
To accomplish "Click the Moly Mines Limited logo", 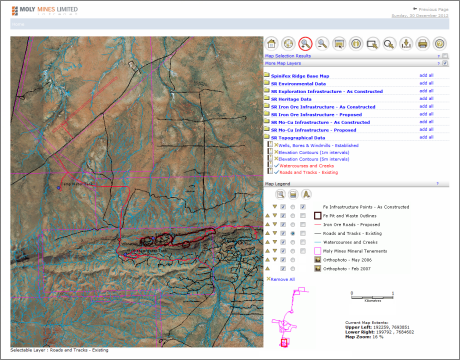I will point(45,11).
